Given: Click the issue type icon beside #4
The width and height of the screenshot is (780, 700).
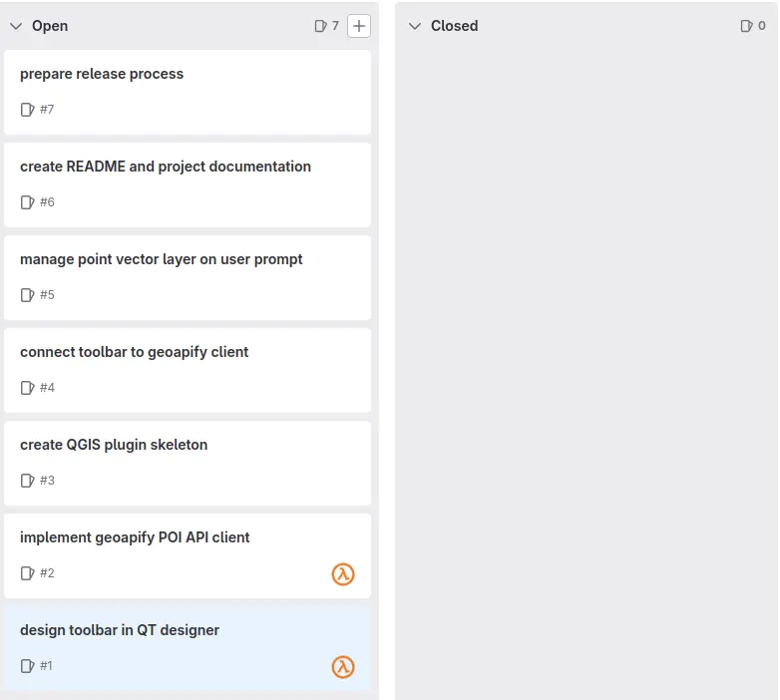Looking at the screenshot, I should pos(27,388).
